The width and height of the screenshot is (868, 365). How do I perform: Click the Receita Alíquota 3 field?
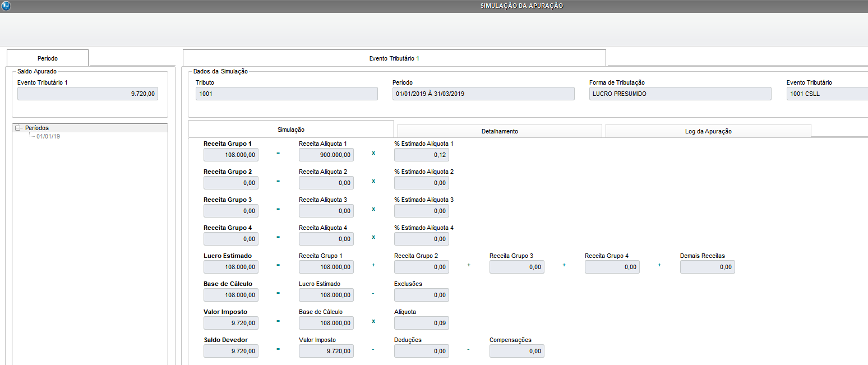(326, 211)
